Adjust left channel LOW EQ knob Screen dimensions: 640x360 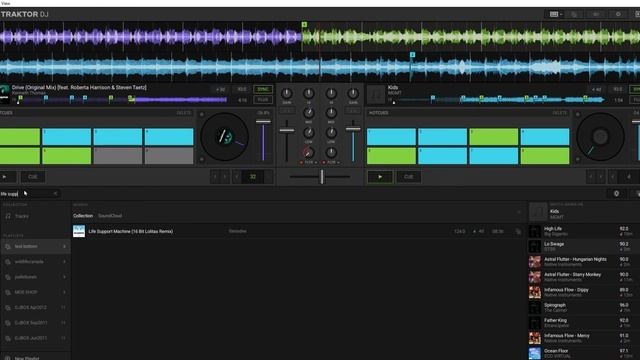click(309, 133)
